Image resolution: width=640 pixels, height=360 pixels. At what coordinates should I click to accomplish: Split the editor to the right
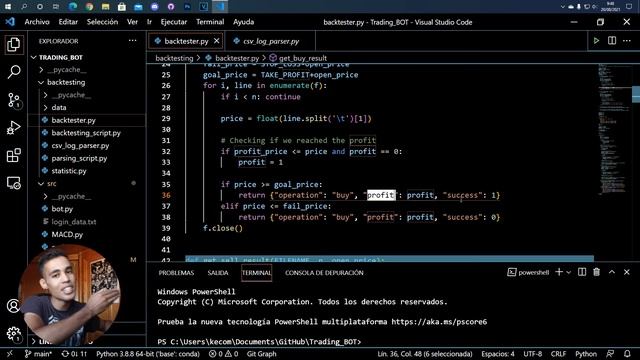coord(612,41)
